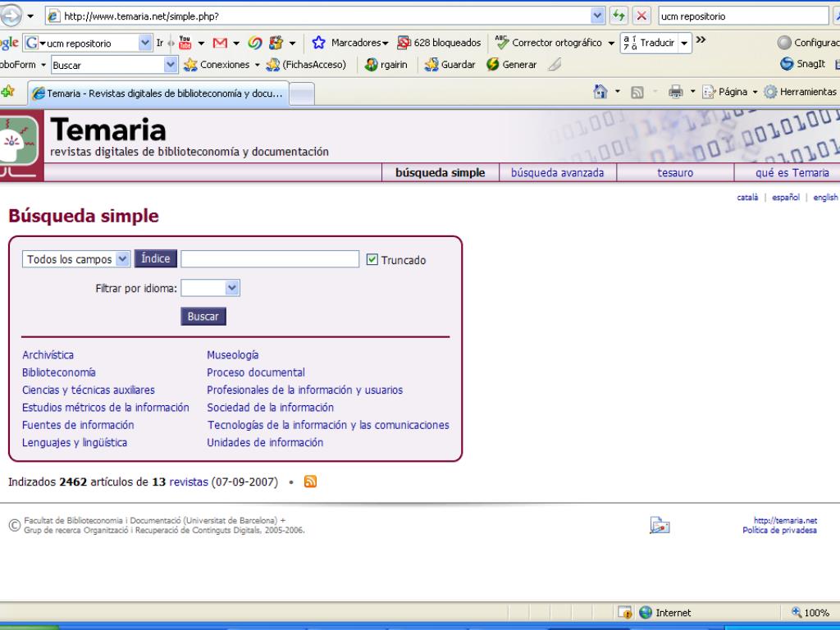Expand the Corrector ortográfico dropdown arrow

pyautogui.click(x=610, y=43)
